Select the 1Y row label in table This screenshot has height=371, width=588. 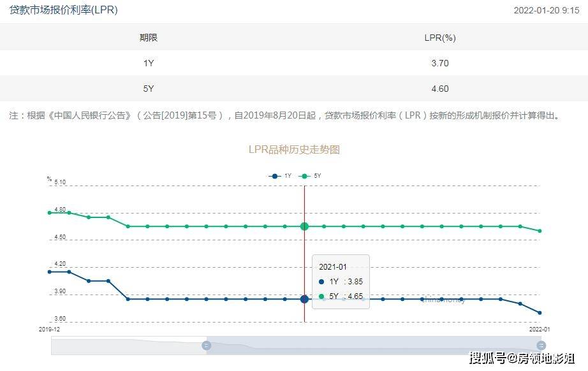tap(148, 63)
